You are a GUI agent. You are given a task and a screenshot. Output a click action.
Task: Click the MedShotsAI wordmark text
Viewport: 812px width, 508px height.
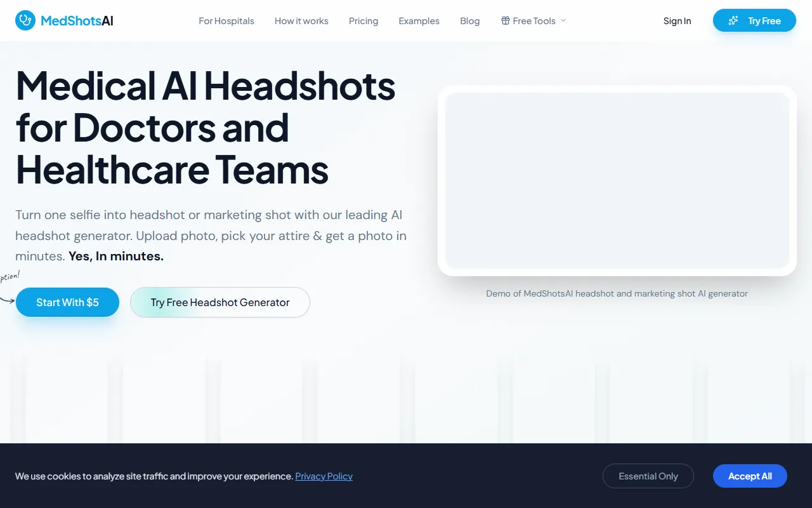point(77,21)
